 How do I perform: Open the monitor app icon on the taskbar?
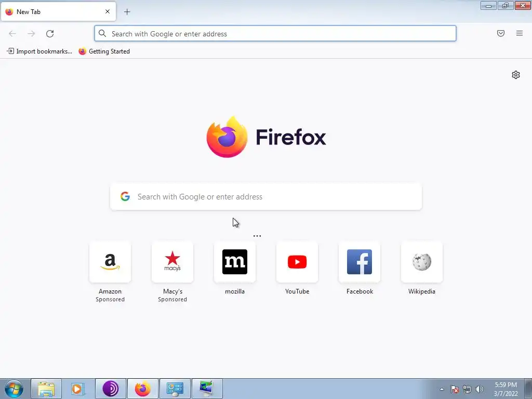tap(207, 389)
